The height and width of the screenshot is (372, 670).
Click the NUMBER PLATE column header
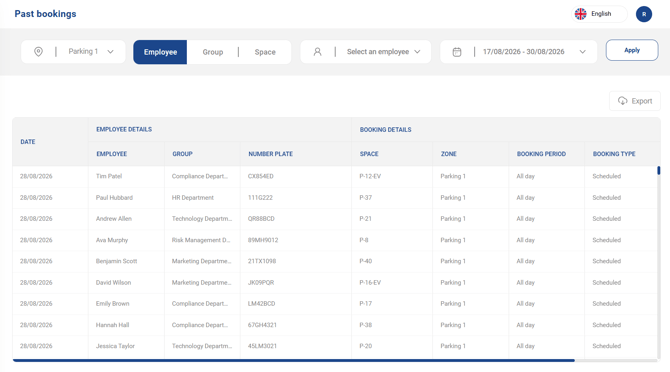coord(270,154)
